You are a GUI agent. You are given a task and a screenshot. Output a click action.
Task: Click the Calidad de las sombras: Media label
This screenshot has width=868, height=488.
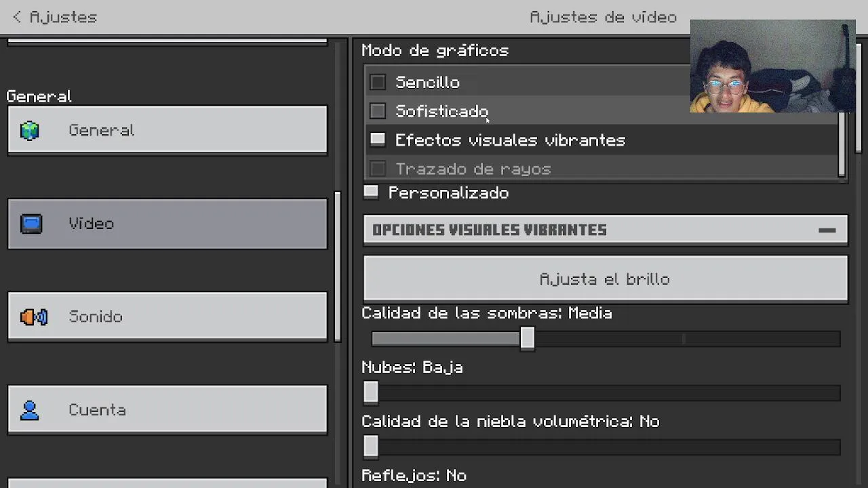486,313
